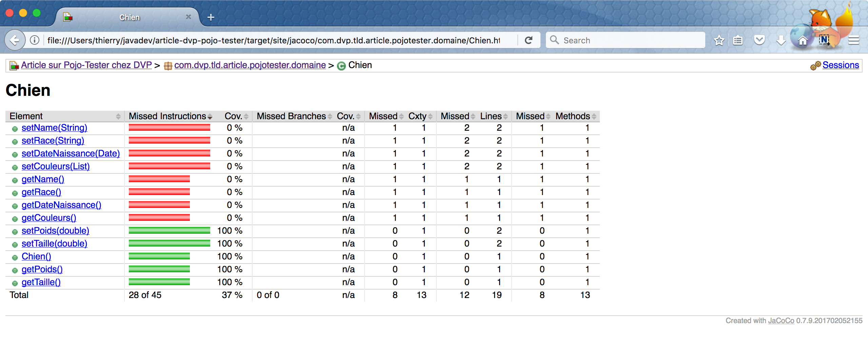Image resolution: width=868 pixels, height=338 pixels.
Task: Click the green coverage bar for setPoids(double)
Action: coord(169,231)
